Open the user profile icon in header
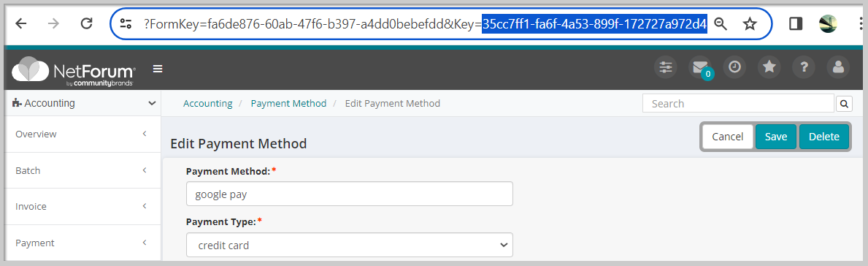Image resolution: width=868 pixels, height=266 pixels. (838, 67)
